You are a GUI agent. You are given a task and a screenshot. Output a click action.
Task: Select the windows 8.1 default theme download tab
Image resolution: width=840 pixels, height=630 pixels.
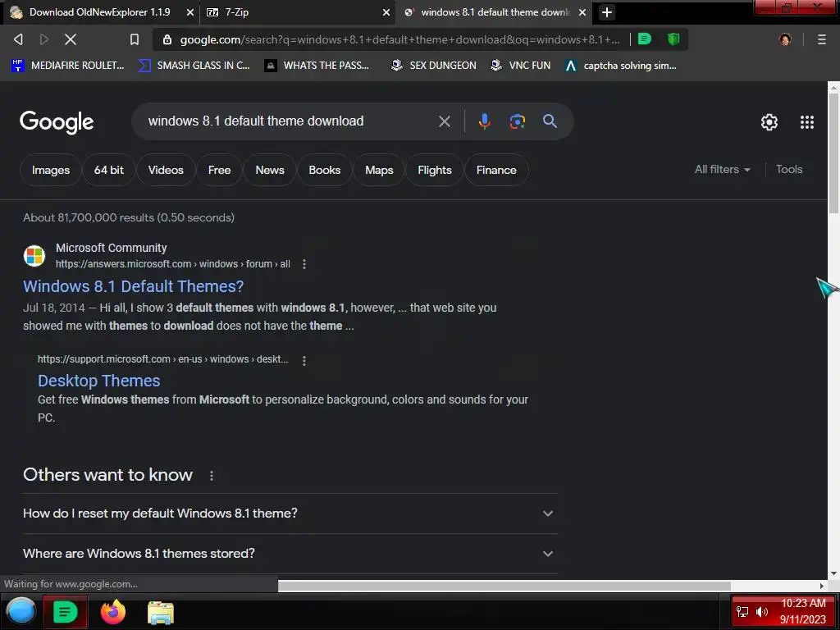[x=494, y=12]
